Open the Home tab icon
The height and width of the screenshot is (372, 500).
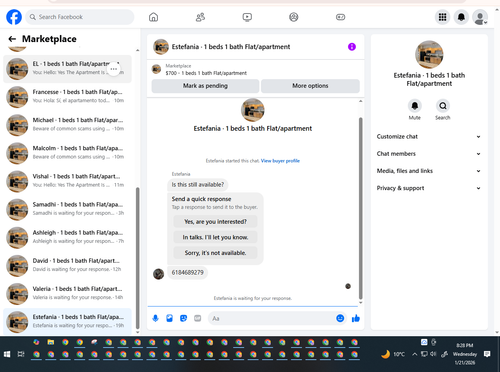point(153,17)
